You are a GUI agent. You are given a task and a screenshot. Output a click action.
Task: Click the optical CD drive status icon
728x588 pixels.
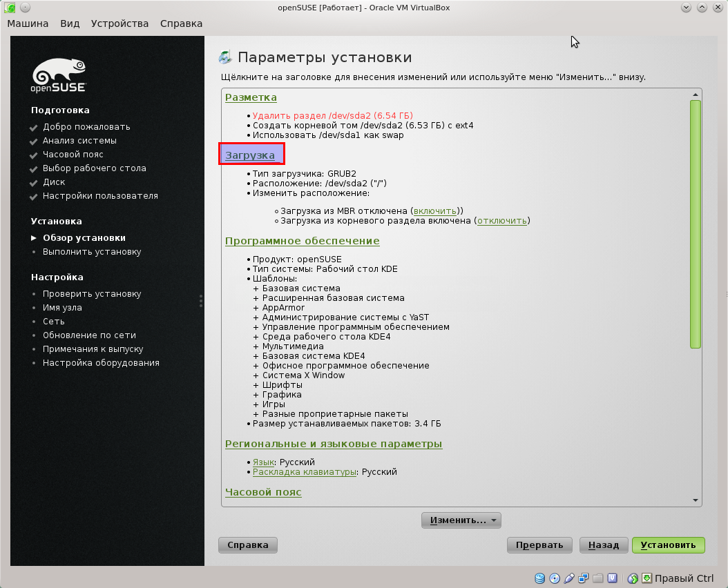555,578
